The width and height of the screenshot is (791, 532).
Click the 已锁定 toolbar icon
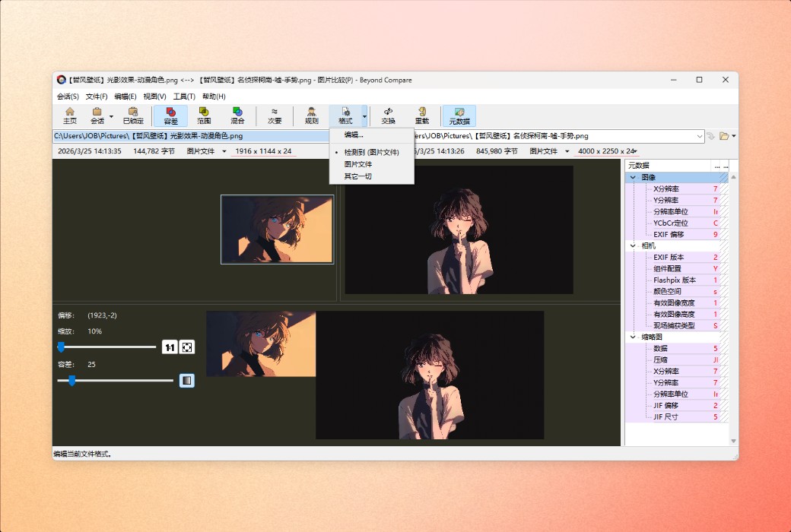tap(133, 116)
